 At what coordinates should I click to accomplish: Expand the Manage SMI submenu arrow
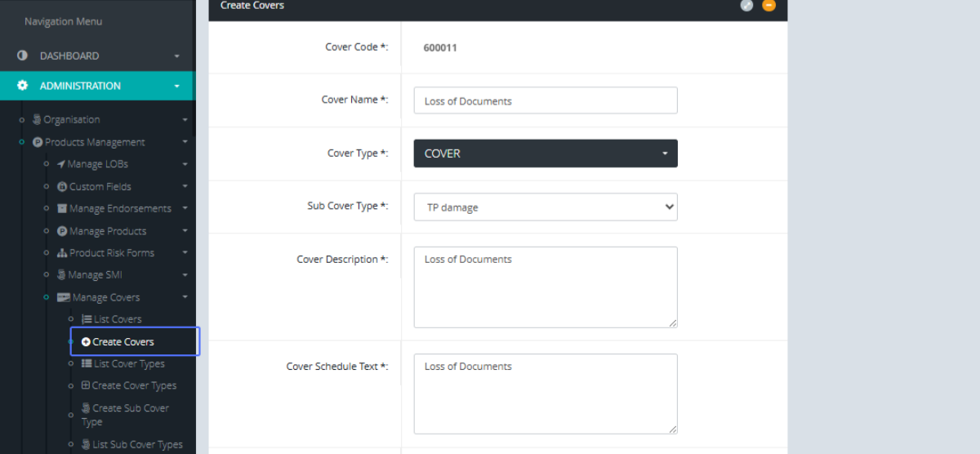pyautogui.click(x=185, y=275)
